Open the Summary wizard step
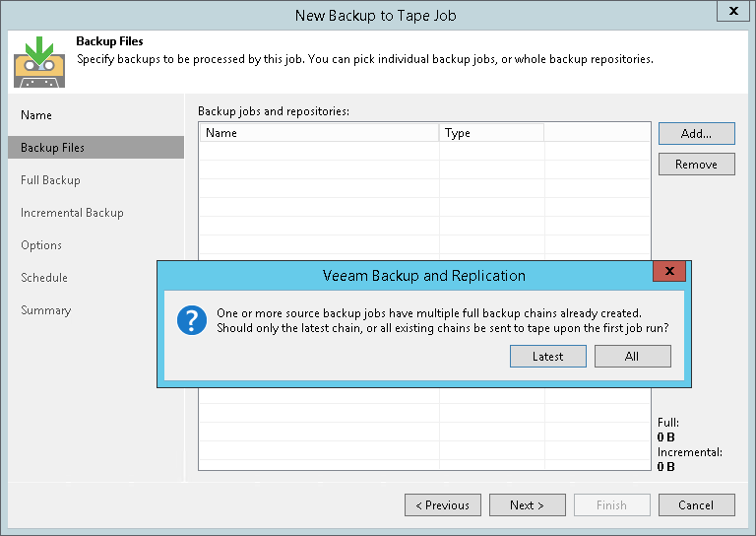Screen dimensions: 756x536 pos(46,310)
